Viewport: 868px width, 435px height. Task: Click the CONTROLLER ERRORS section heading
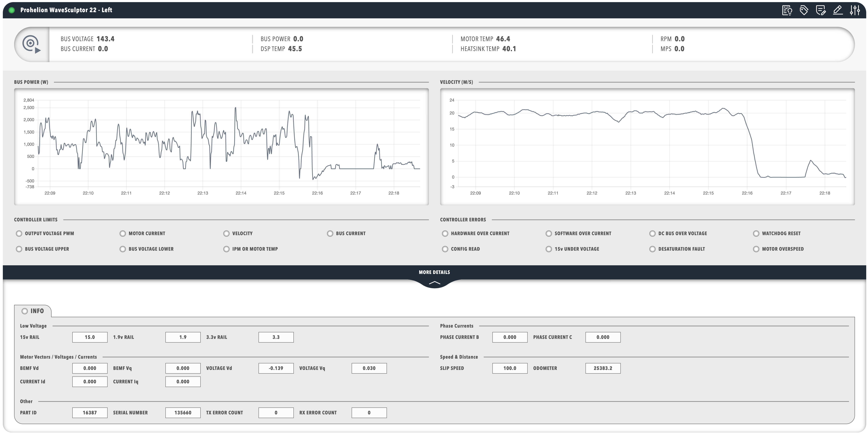(463, 220)
